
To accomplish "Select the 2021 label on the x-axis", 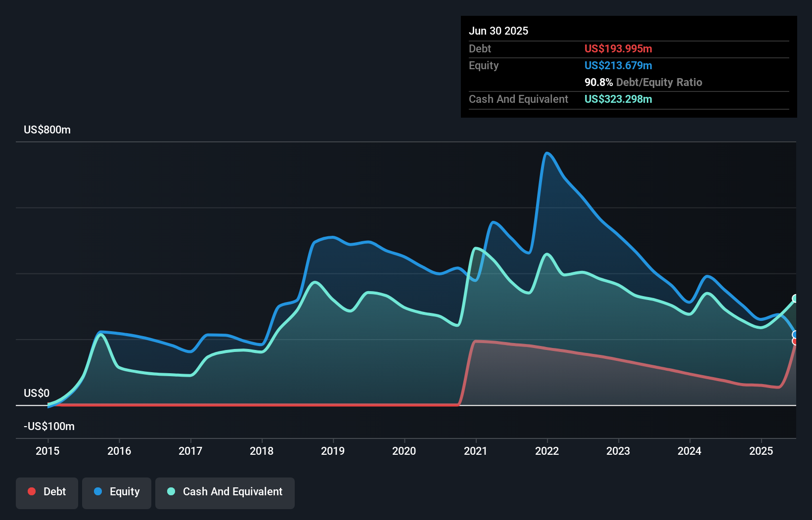I will pyautogui.click(x=476, y=451).
